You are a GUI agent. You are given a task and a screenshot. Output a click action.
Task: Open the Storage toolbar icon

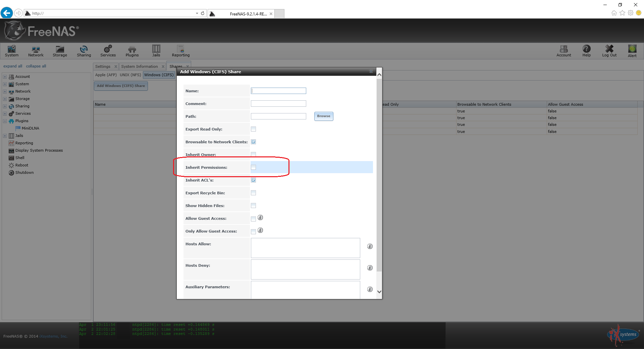(60, 51)
